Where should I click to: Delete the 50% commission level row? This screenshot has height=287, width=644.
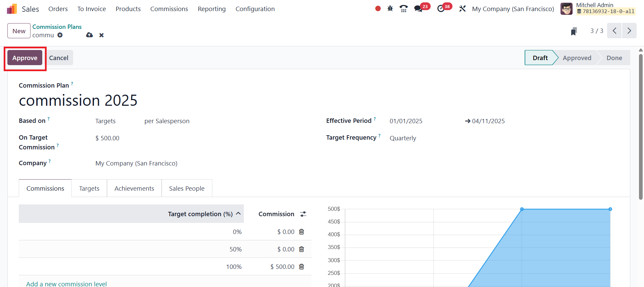click(302, 249)
